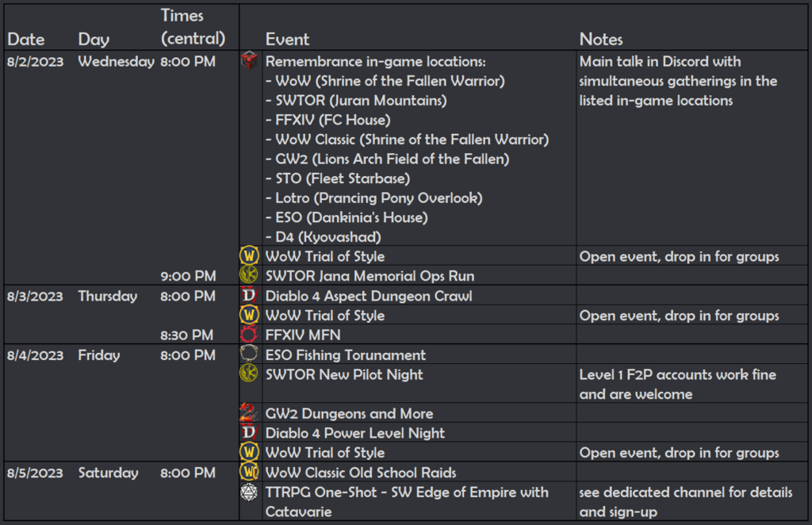Select the Event column header
The image size is (812, 525).
287,40
